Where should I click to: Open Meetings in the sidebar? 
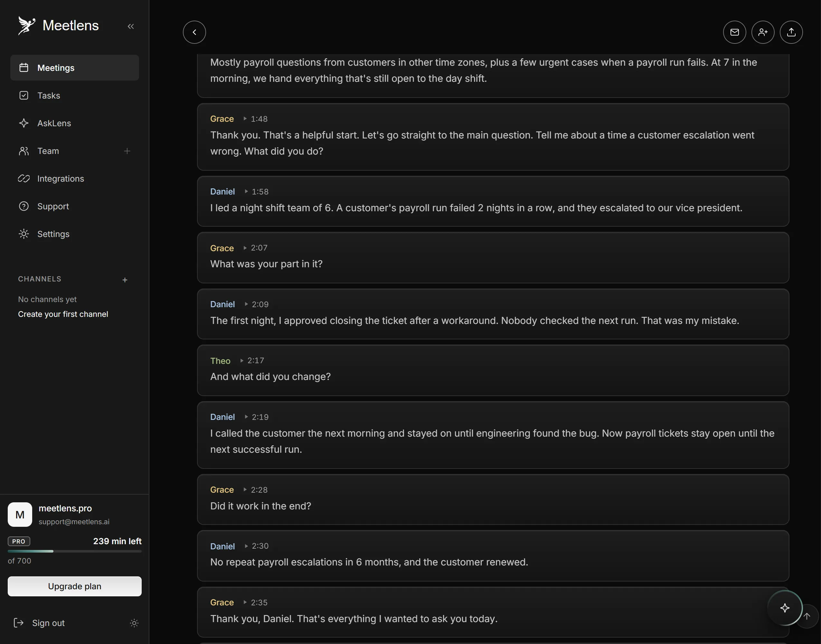(75, 68)
